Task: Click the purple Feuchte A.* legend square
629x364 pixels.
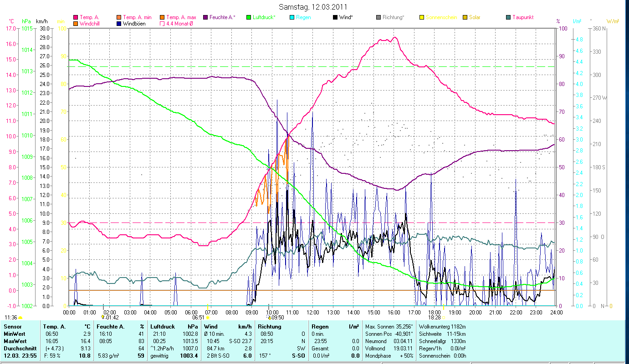Action: pos(205,17)
